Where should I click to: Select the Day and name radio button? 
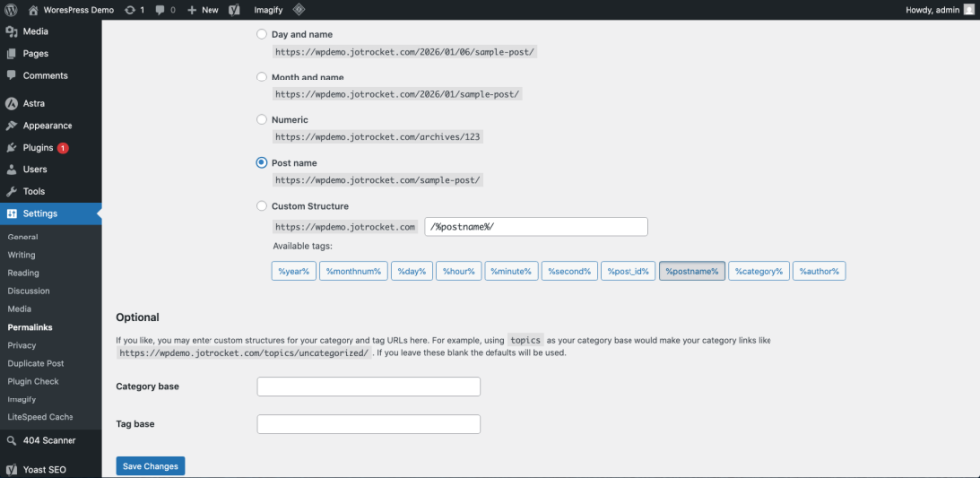[262, 35]
